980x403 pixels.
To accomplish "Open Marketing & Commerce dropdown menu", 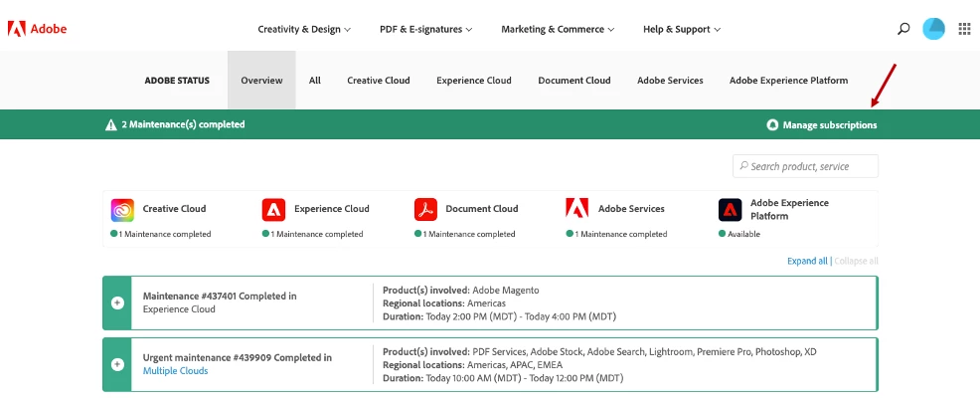I will 558,29.
